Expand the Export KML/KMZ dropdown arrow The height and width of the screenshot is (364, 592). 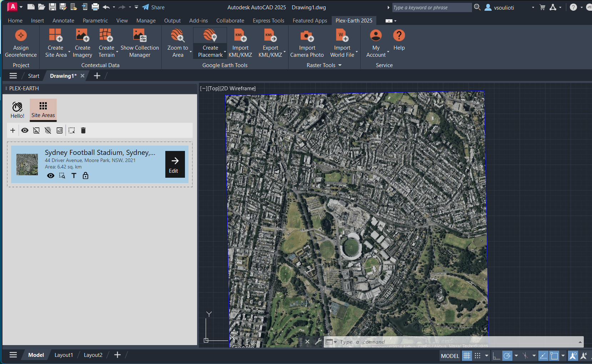(285, 52)
